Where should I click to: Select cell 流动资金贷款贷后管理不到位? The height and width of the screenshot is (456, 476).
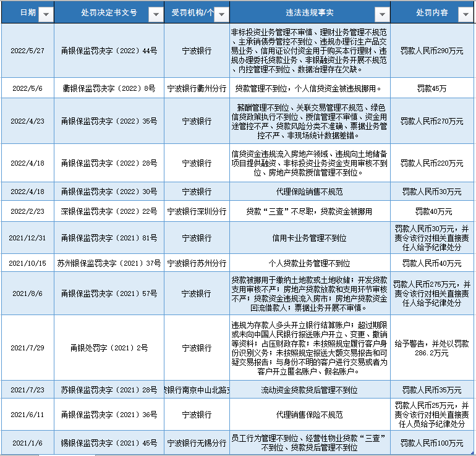(310, 389)
